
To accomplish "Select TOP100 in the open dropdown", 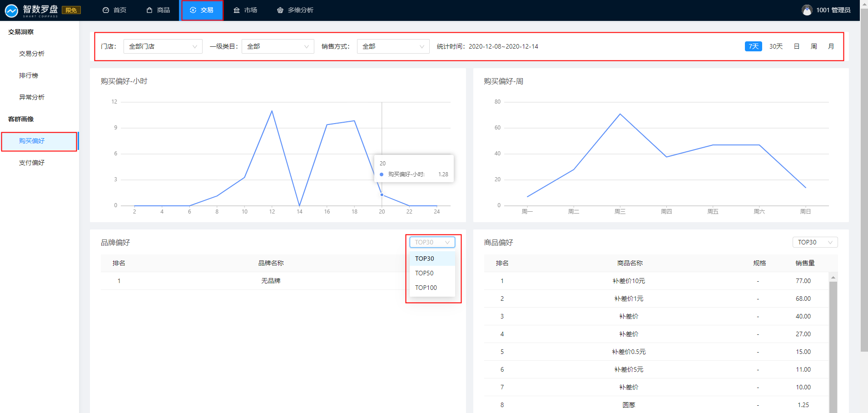I will click(426, 288).
